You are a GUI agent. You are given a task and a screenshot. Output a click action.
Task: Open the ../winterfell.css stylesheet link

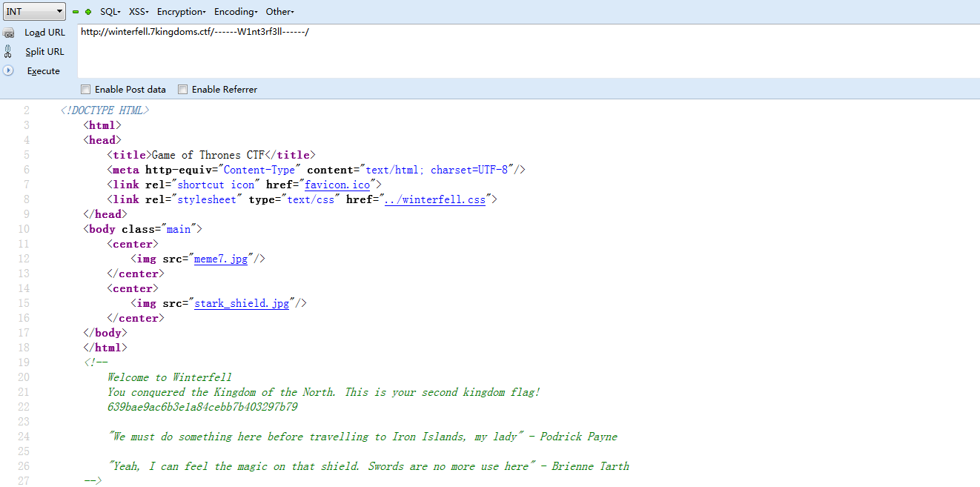(435, 199)
